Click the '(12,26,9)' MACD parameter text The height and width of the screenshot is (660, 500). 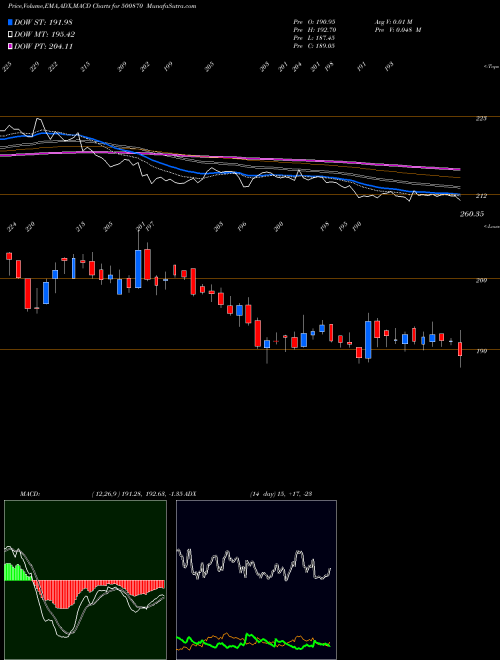(x=105, y=494)
